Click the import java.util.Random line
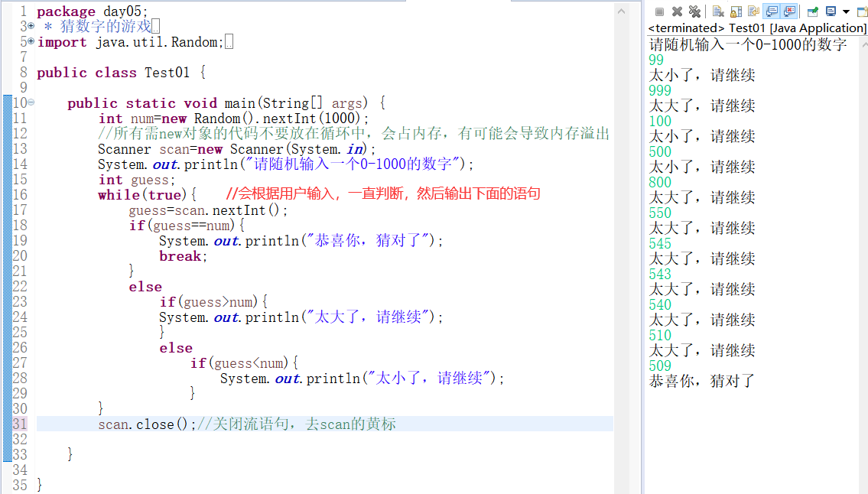 point(130,41)
